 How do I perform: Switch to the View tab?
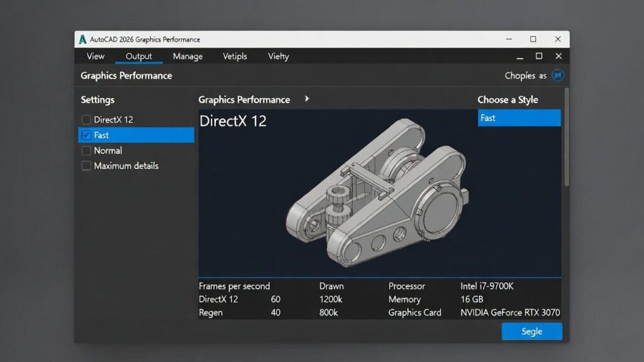point(95,56)
